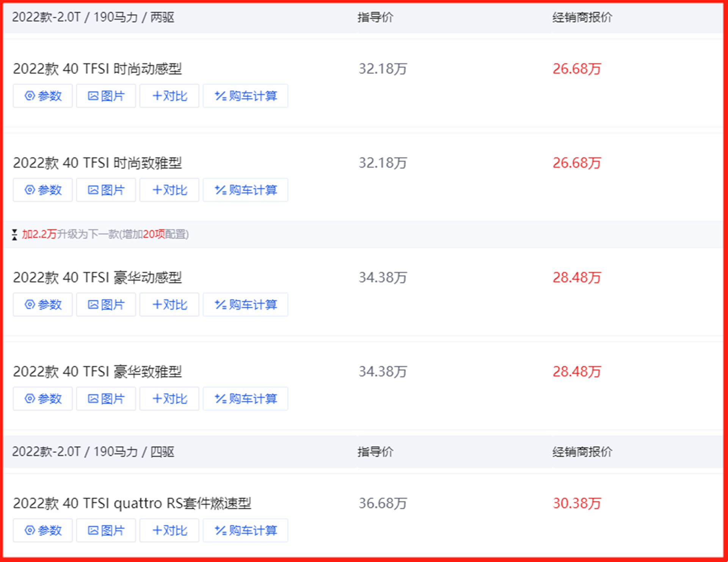The image size is (728, 562).
Task: View 图片 for quattro RS套件燃速型
Action: coord(106,530)
